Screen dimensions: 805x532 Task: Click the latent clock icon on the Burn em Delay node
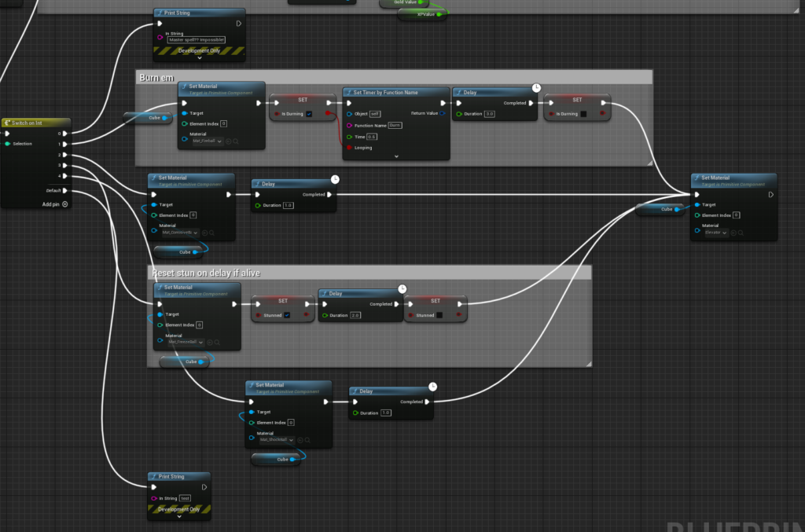point(536,87)
